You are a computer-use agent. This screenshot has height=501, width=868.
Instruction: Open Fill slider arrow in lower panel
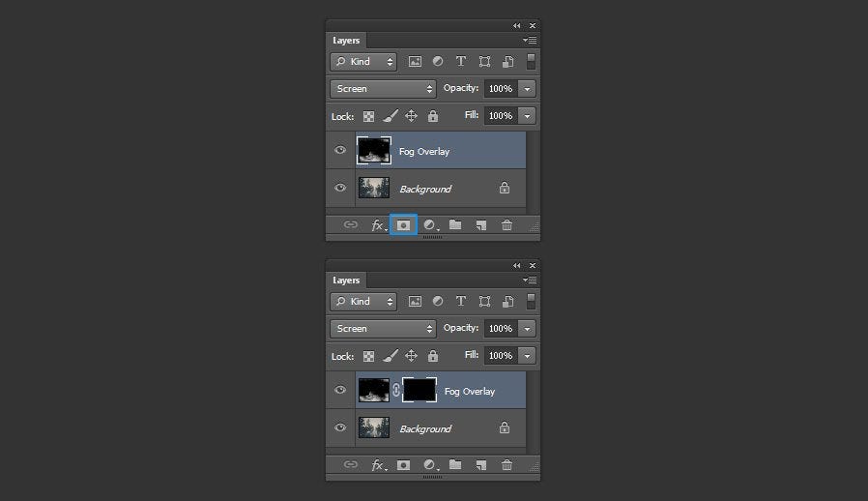[527, 356]
